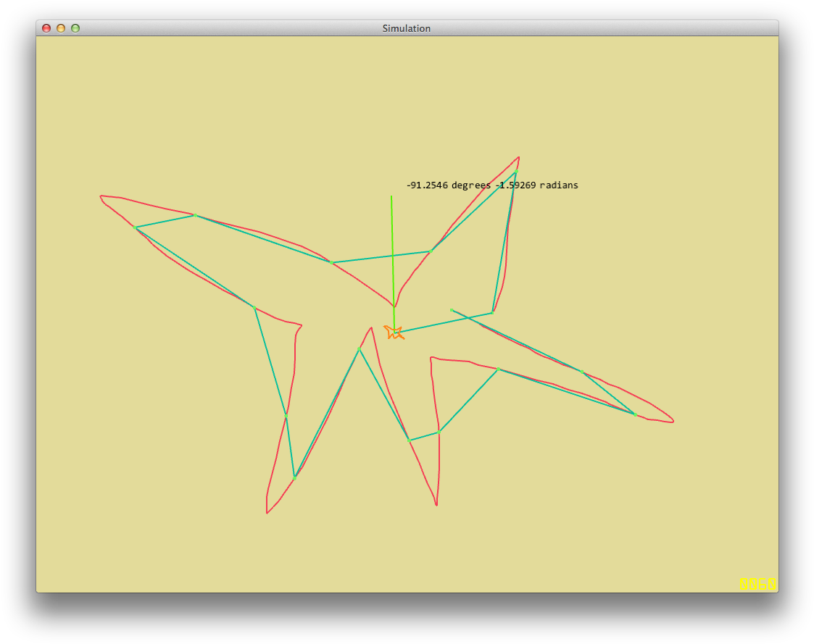814x644 pixels.
Task: Click the waypoint marker on the right arm tip
Action: click(x=634, y=414)
